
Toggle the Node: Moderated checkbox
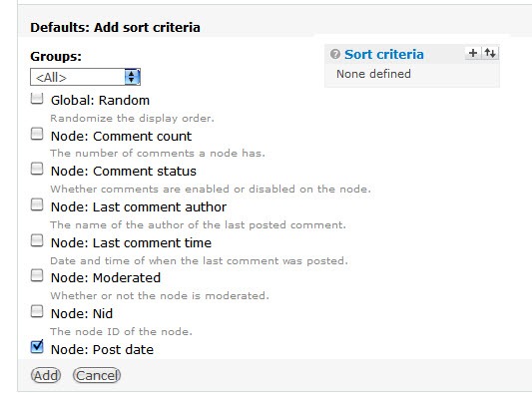point(37,275)
